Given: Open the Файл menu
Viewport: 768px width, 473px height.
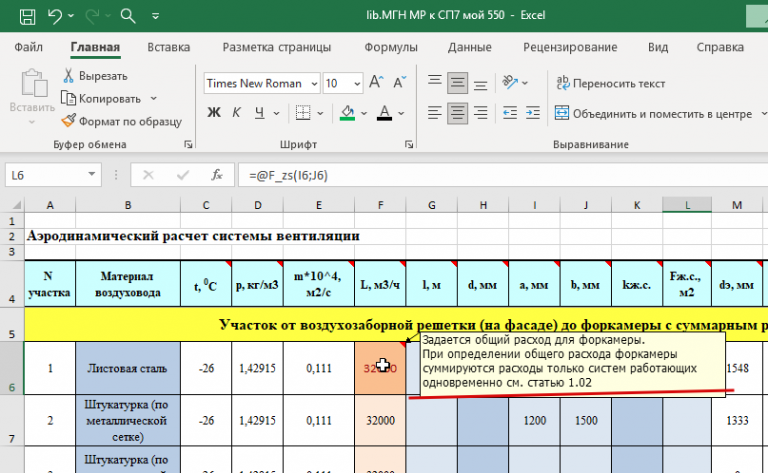Looking at the screenshot, I should 28,47.
